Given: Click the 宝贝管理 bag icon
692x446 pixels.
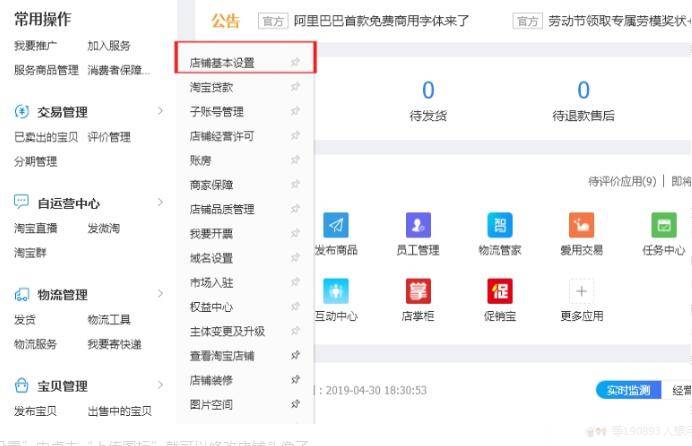Looking at the screenshot, I should (x=22, y=386).
